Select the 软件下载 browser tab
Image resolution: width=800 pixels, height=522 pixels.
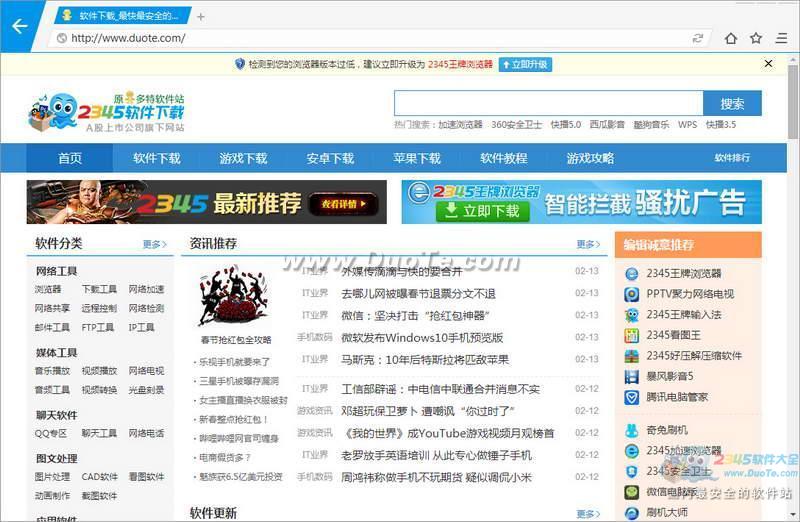click(x=122, y=16)
